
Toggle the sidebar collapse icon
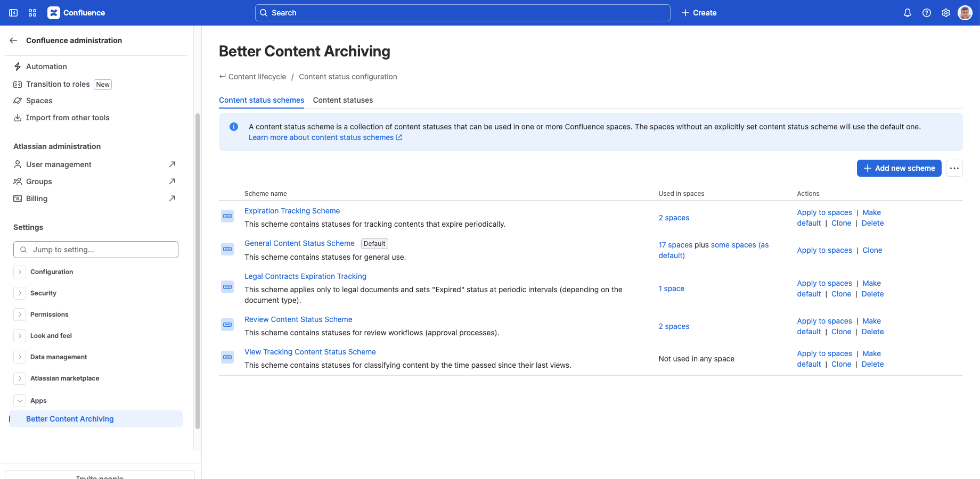pyautogui.click(x=13, y=13)
